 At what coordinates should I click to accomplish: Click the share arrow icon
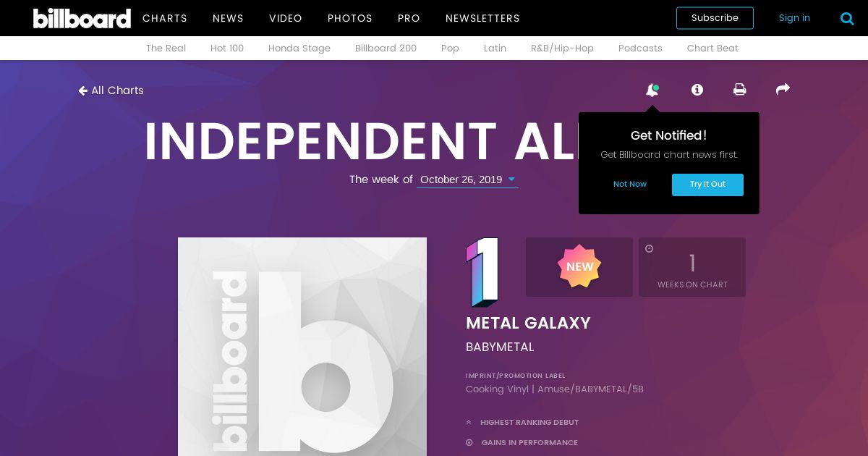783,89
